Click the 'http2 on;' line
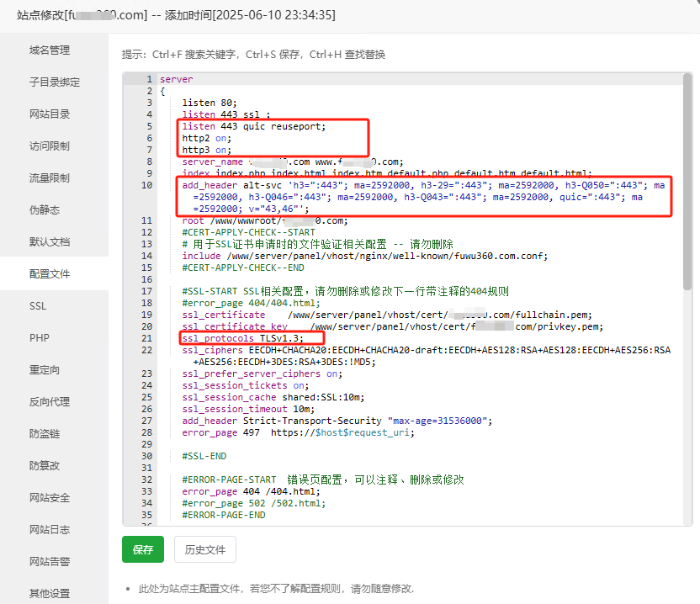This screenshot has height=604, width=700. (207, 138)
